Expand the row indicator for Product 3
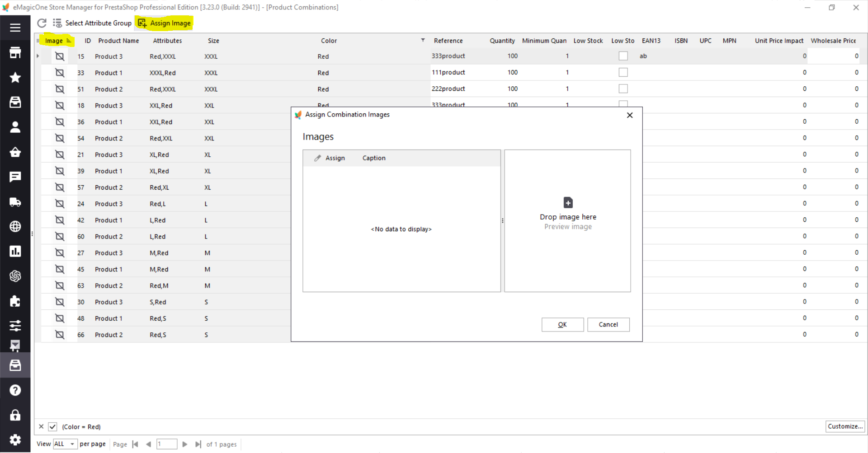 tap(38, 56)
